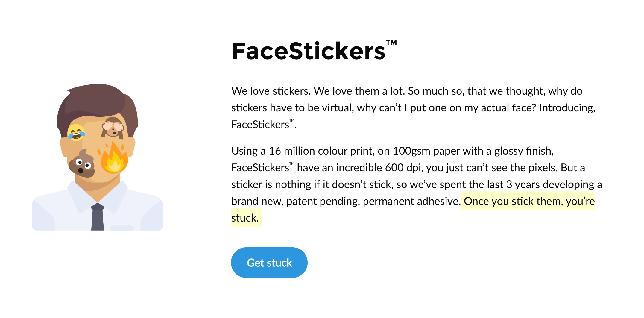Click the TM symbol beside the heading

point(391,43)
